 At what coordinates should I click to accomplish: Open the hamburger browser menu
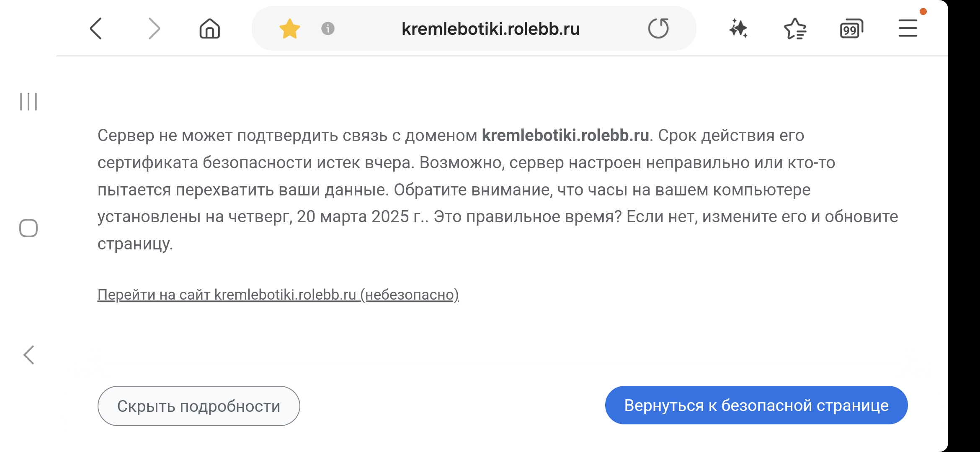(908, 28)
